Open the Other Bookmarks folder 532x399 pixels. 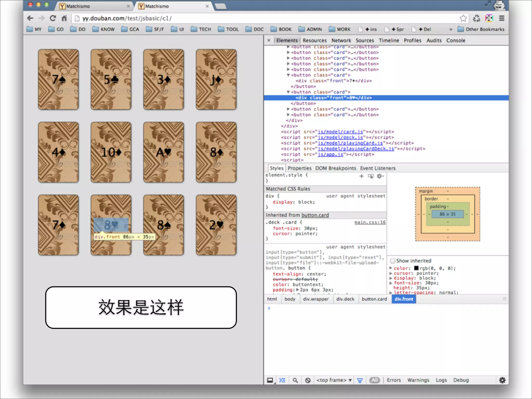tap(481, 29)
